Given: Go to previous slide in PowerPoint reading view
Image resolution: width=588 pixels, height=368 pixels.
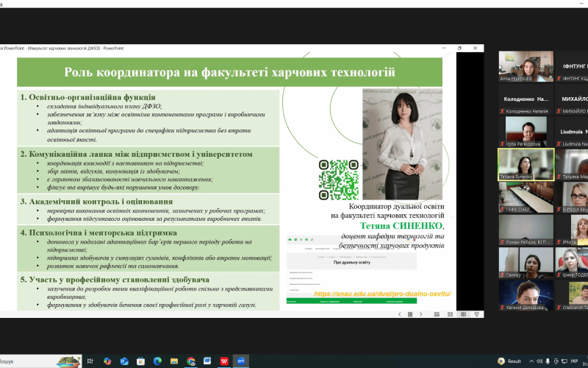Looking at the screenshot, I should coord(399,314).
